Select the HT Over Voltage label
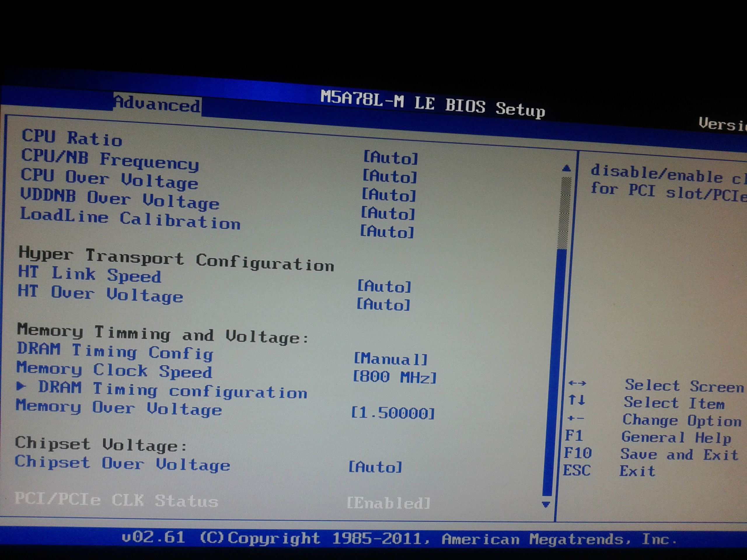The image size is (747, 560). pyautogui.click(x=100, y=294)
